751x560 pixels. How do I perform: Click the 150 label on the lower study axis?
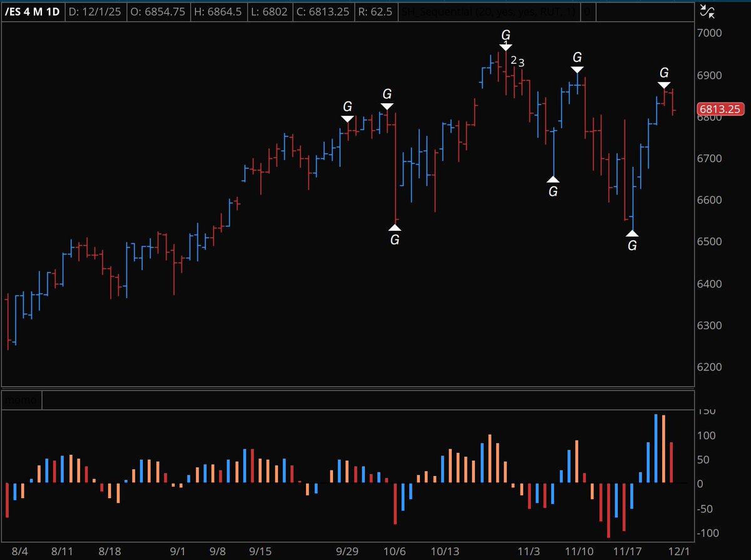point(707,411)
